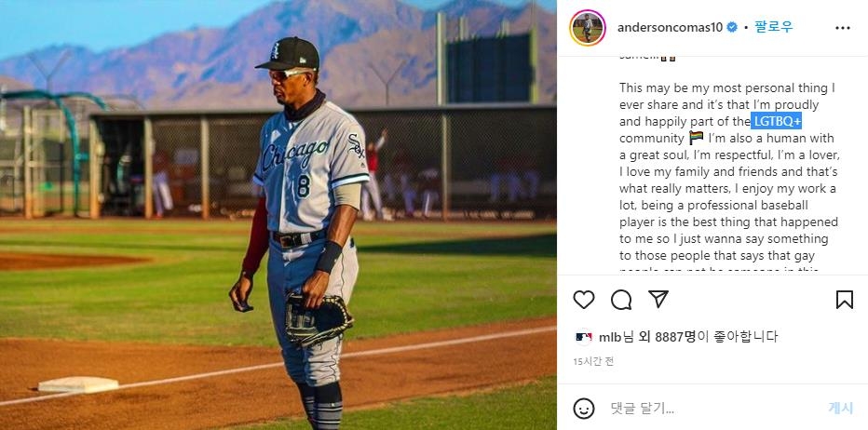Screen dimensions: 868x430
Task: Follow the account with 팔로우
Action: coord(773,28)
